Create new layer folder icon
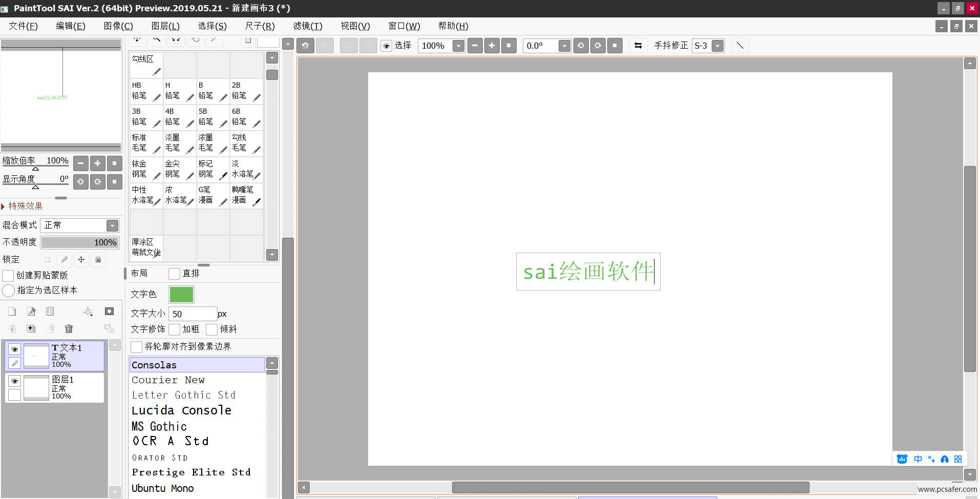This screenshot has width=980, height=499. [x=50, y=311]
